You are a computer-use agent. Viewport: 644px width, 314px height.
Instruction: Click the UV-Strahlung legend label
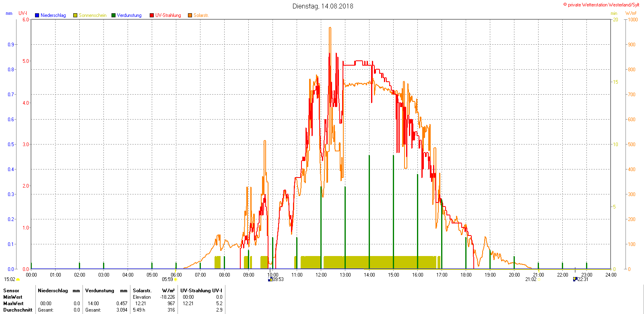(168, 15)
